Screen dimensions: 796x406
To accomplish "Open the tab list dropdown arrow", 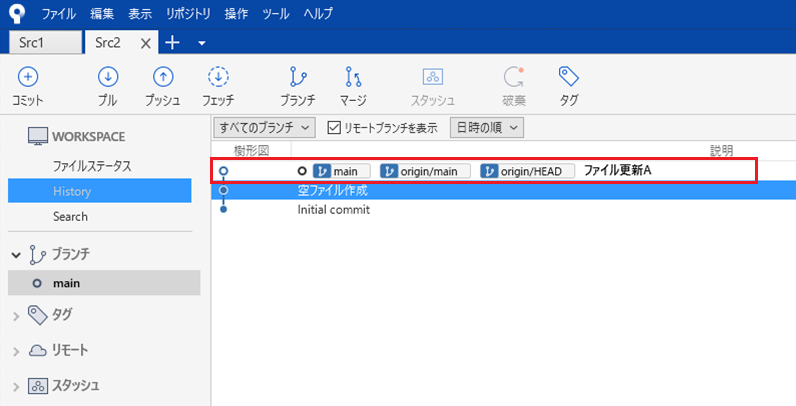I will 202,44.
